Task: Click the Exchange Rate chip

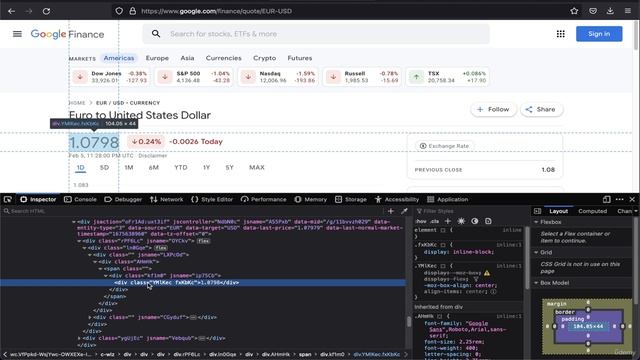Action: tap(444, 146)
